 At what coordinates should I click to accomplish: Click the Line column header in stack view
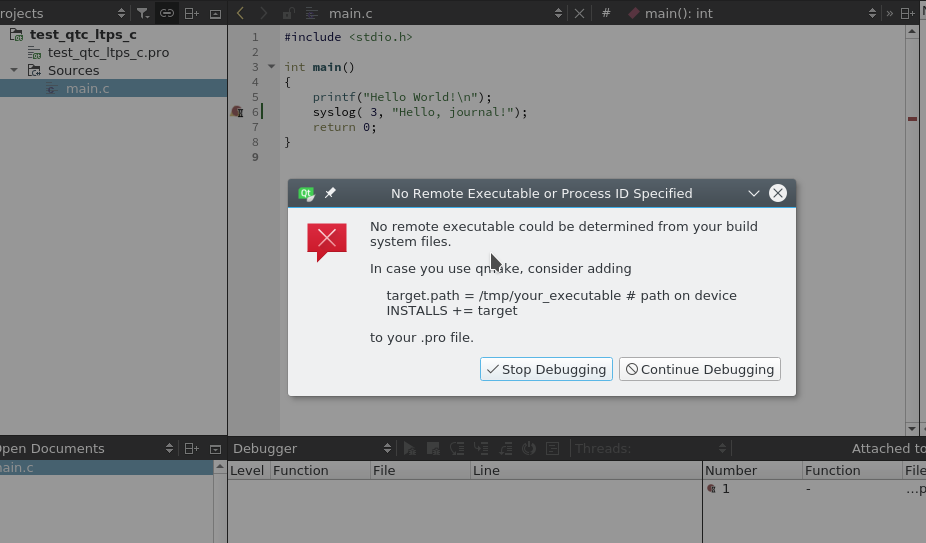[486, 470]
